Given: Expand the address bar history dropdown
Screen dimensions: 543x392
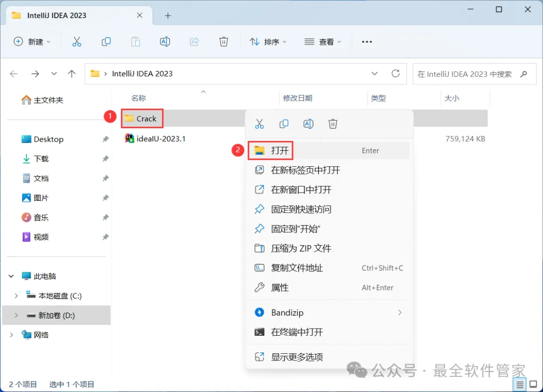Looking at the screenshot, I should 375,73.
